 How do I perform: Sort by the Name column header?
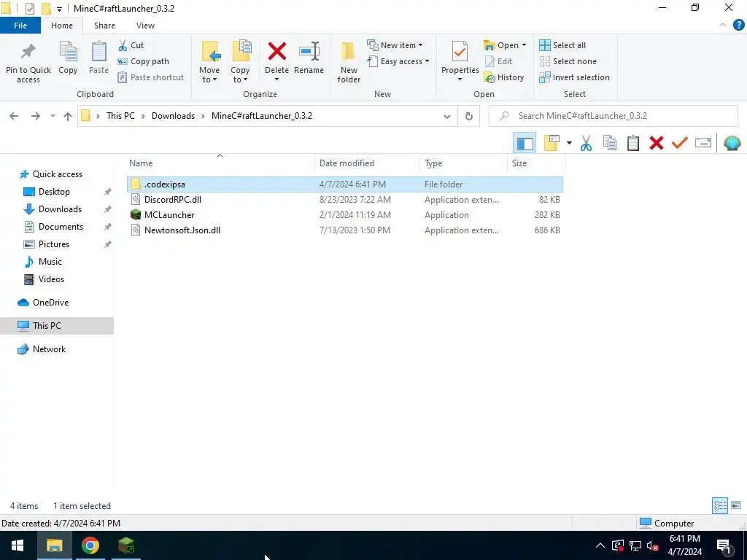141,163
